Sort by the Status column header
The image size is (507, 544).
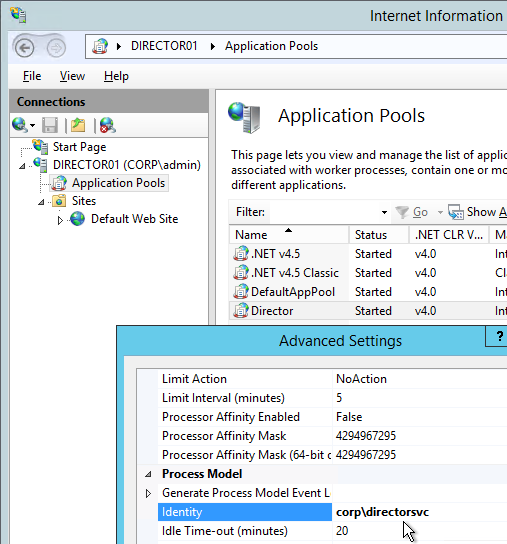tap(379, 235)
